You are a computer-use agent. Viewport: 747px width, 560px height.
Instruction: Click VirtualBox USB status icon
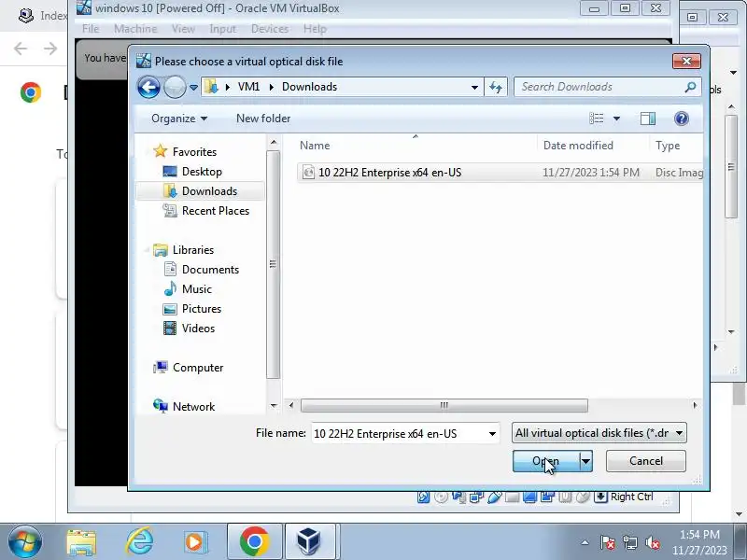494,497
